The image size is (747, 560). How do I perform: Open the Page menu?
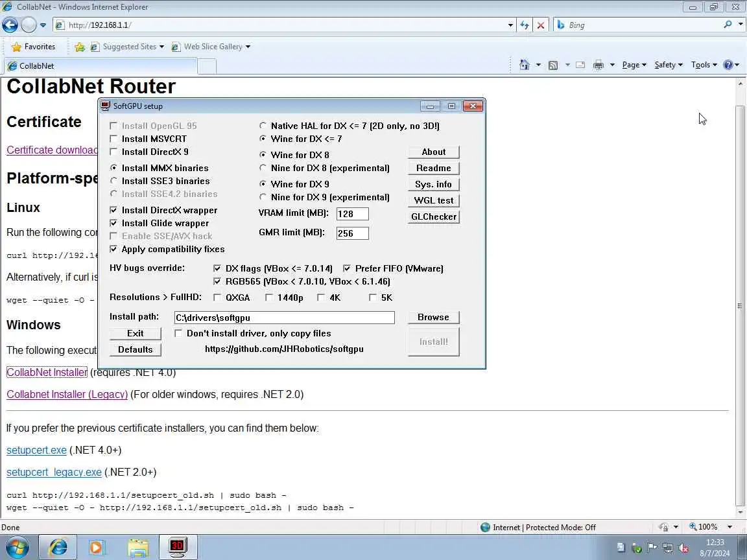click(x=634, y=65)
